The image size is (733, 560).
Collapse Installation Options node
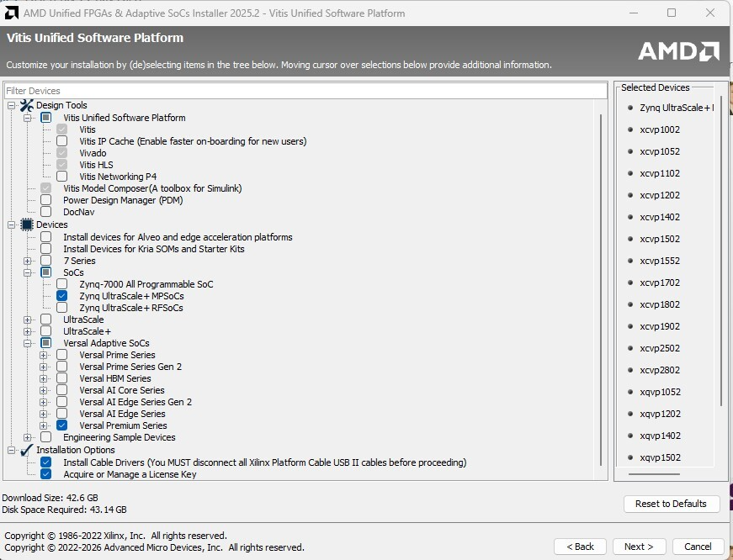pos(11,450)
